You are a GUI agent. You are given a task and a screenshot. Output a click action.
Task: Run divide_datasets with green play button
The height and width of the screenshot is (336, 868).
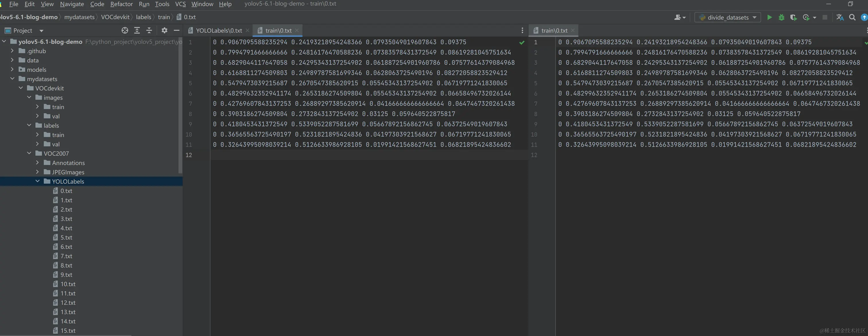pos(769,18)
